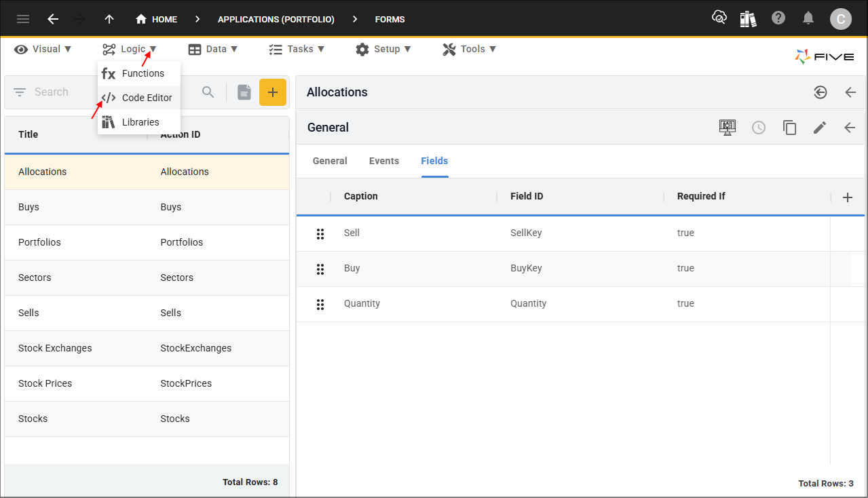Expand the Tasks menu
This screenshot has height=498, width=868.
pyautogui.click(x=297, y=49)
